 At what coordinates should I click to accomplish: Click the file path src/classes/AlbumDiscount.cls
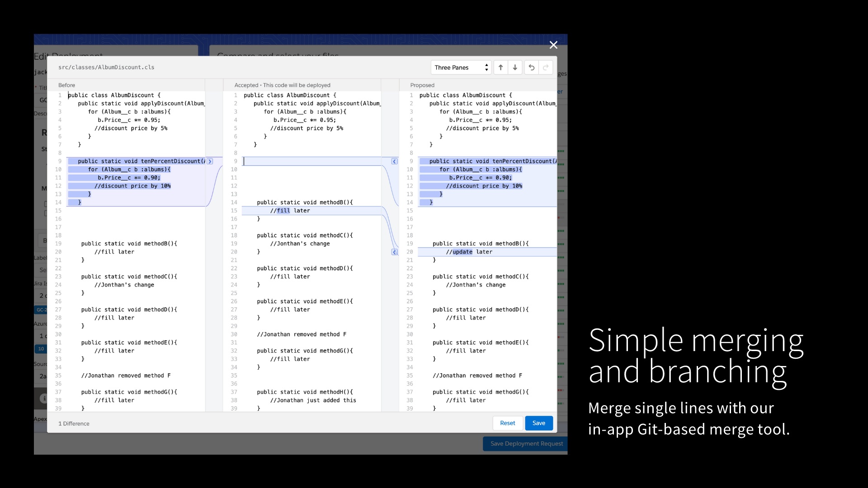click(106, 67)
